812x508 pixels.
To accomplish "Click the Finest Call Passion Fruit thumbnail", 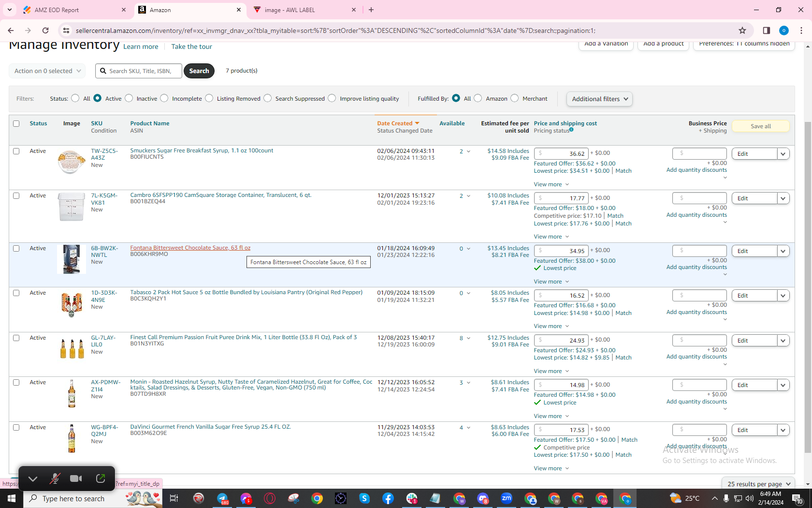I will 72,348.
